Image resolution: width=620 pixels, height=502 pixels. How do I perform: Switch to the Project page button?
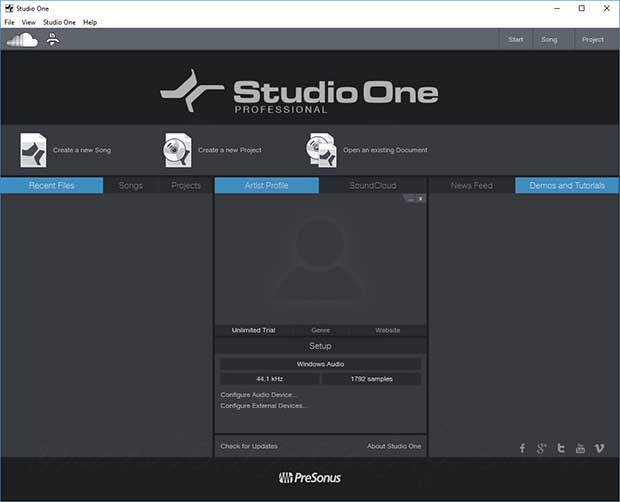pyautogui.click(x=593, y=40)
